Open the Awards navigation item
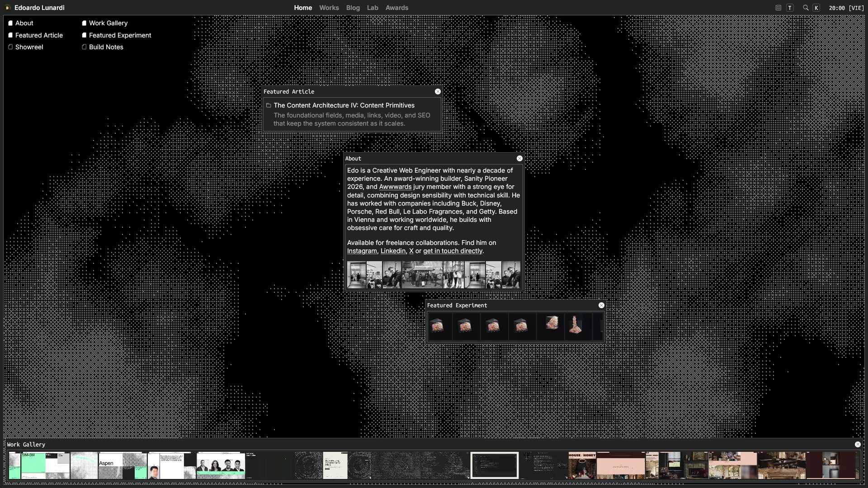 click(397, 8)
